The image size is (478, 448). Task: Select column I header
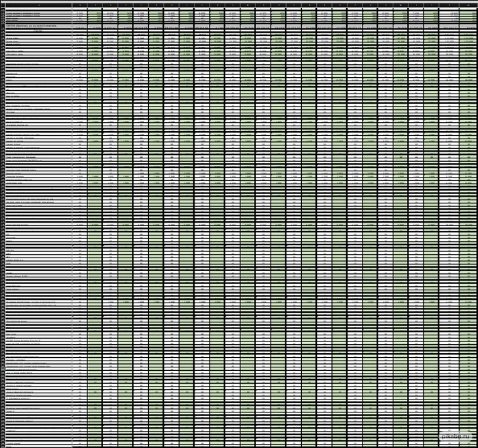click(186, 5)
